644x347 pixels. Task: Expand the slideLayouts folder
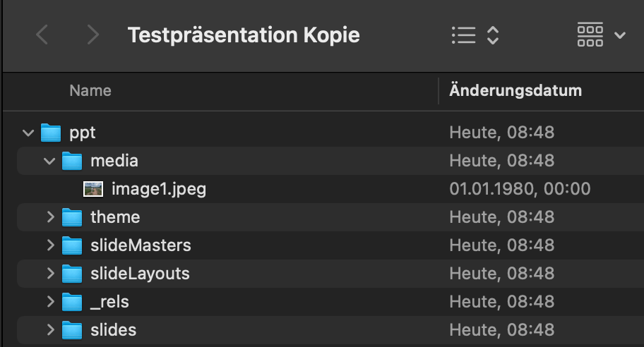point(51,273)
